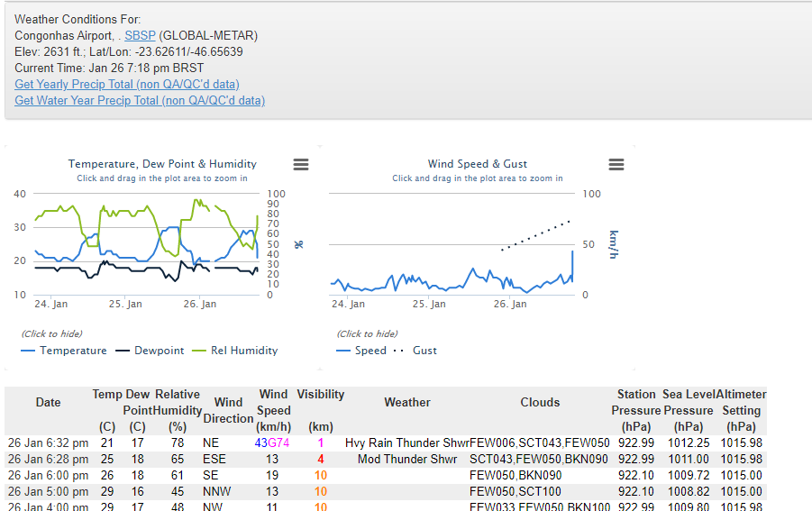This screenshot has width=812, height=511.
Task: Open the temperature chart hamburger menu
Action: [x=301, y=164]
